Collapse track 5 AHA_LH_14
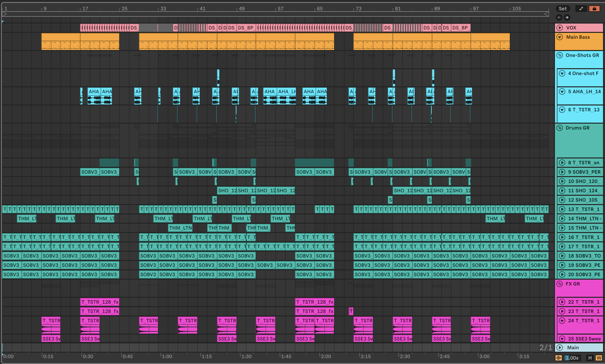Image resolution: width=605 pixels, height=364 pixels. (x=562, y=92)
